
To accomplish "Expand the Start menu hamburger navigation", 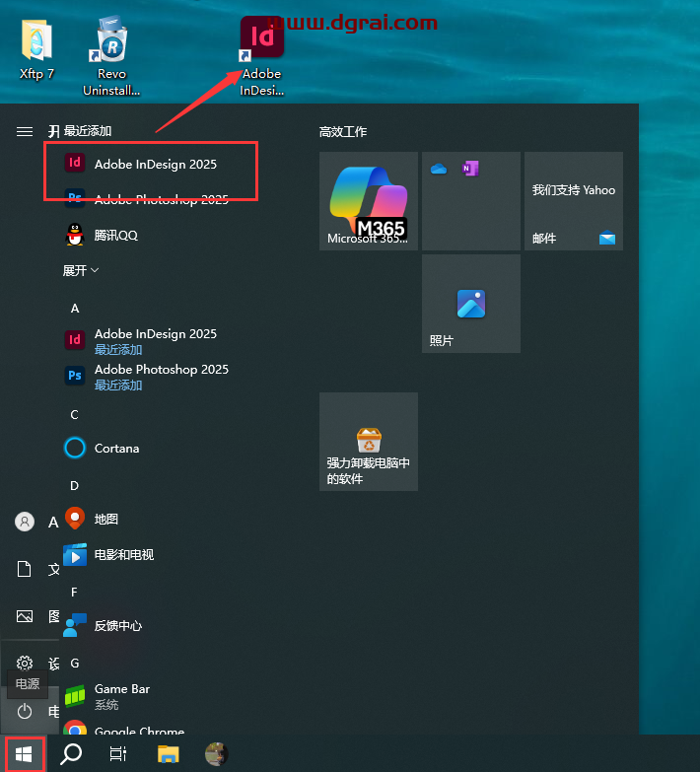I will (25, 131).
